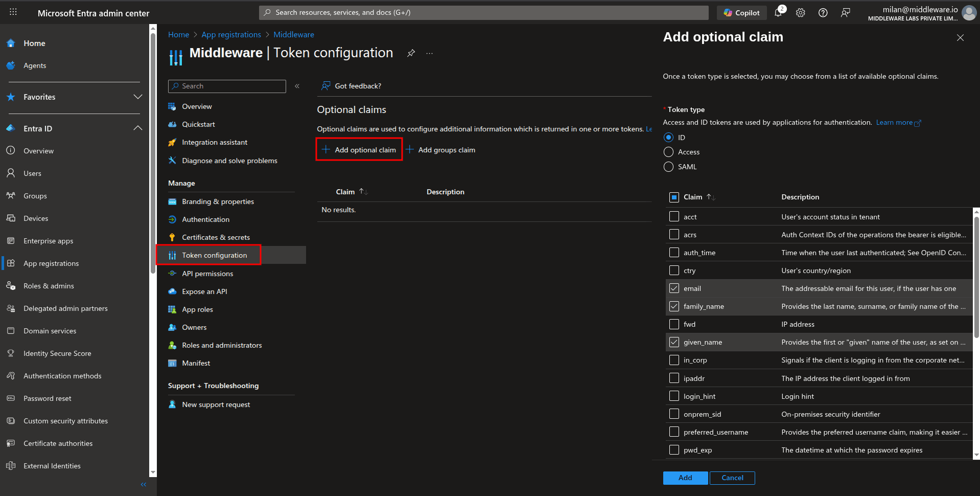This screenshot has height=496, width=980.
Task: Check the acct claim
Action: click(674, 216)
